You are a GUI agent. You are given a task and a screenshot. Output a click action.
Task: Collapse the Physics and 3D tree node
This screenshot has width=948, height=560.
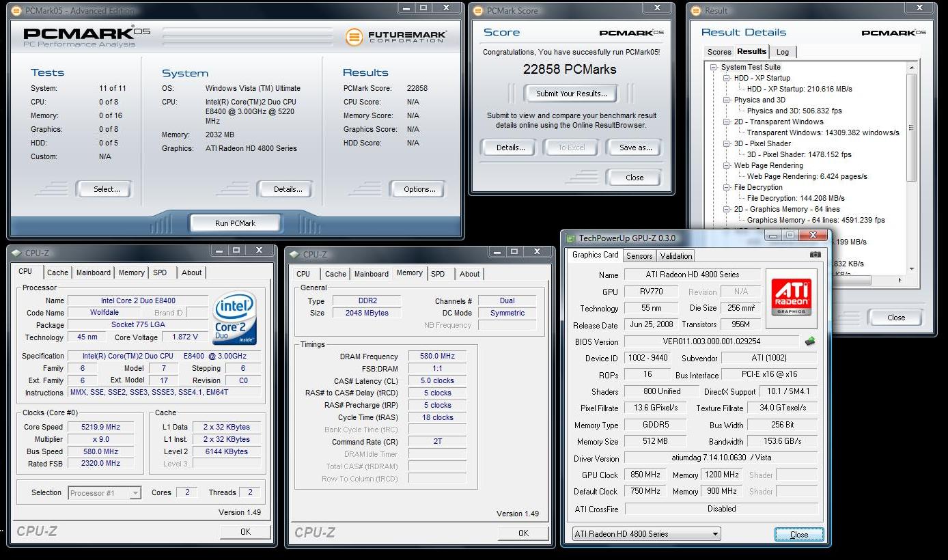(x=727, y=100)
